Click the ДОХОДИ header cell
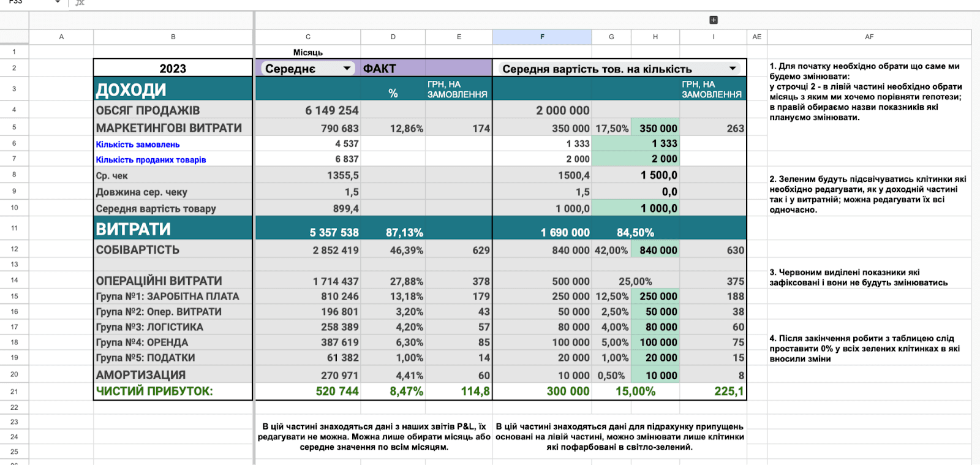The image size is (980, 465). 173,89
